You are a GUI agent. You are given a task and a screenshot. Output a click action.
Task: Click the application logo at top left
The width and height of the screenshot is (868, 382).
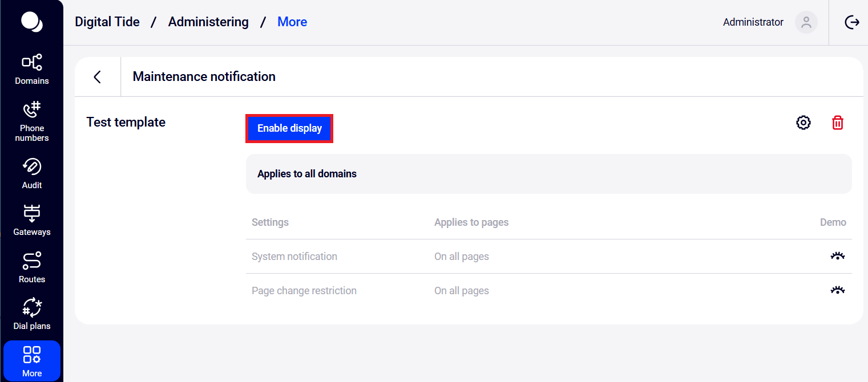click(x=31, y=22)
